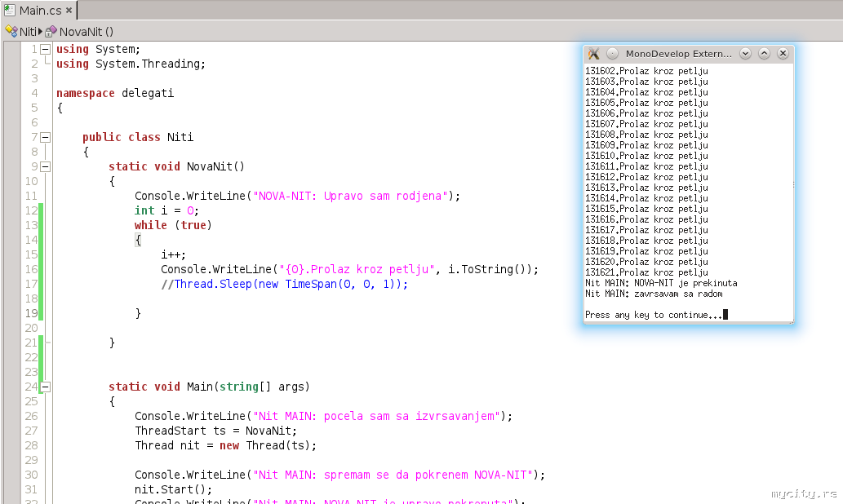Open the NovaNit () member dropdown
This screenshot has height=504, width=843.
pos(86,31)
